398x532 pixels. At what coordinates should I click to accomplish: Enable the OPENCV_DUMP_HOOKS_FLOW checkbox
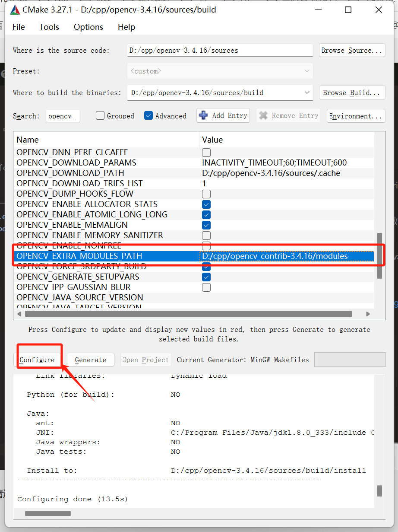pyautogui.click(x=206, y=194)
